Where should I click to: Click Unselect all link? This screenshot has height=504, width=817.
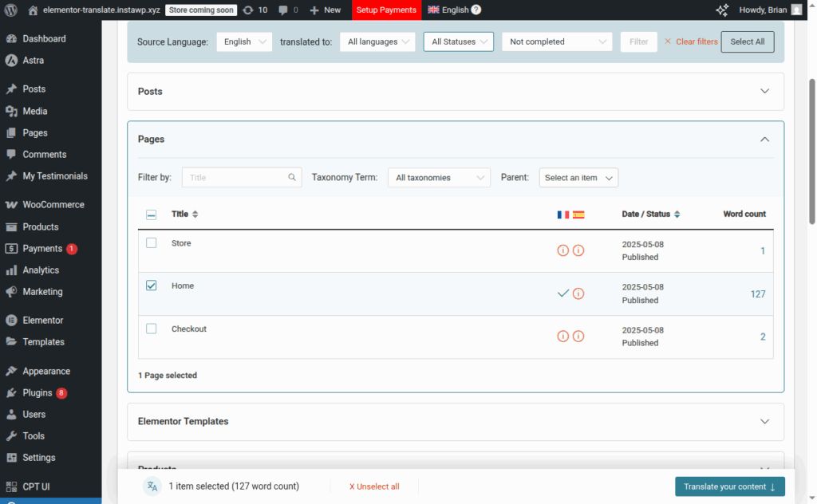click(x=374, y=486)
